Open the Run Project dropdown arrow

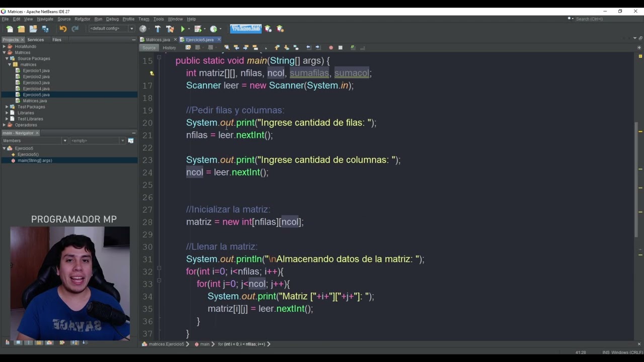[189, 29]
